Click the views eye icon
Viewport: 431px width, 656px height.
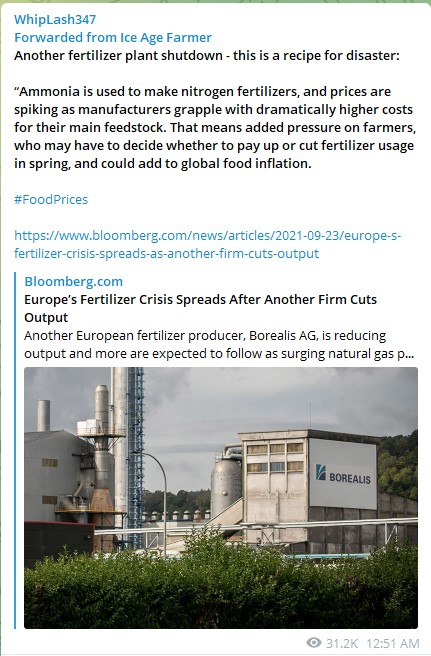[x=314, y=642]
